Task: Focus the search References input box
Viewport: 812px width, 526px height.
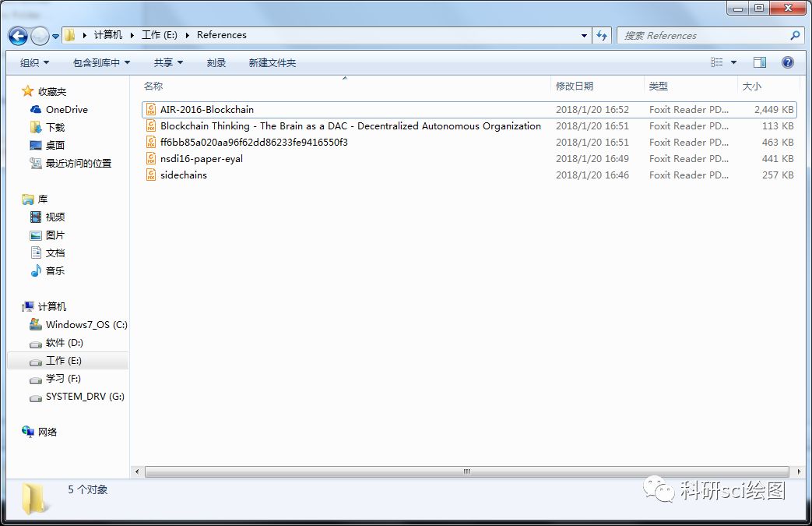Action: [x=705, y=35]
